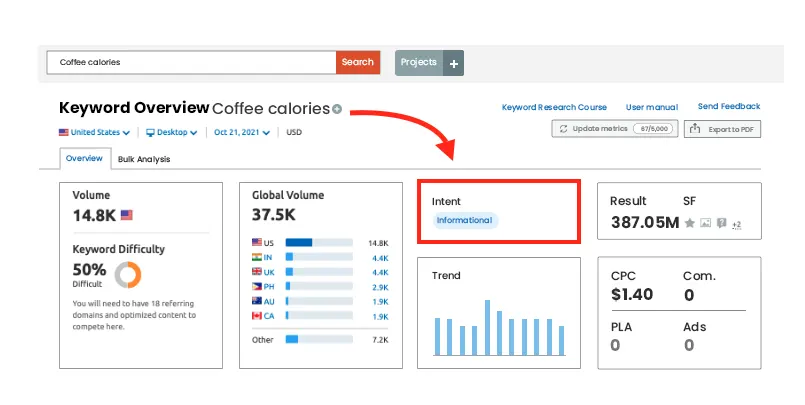Click the IN volume value 4.4K
The height and width of the screenshot is (405, 805).
(380, 258)
